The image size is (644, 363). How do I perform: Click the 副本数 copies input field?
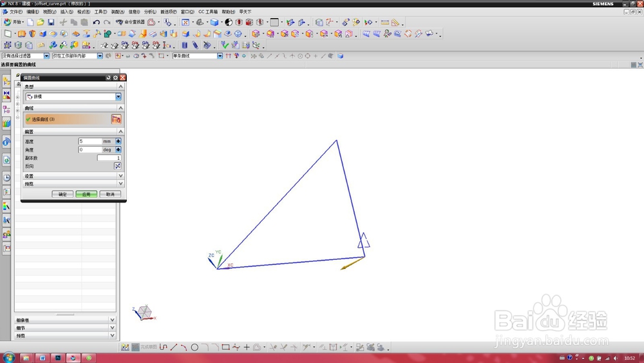pyautogui.click(x=109, y=158)
